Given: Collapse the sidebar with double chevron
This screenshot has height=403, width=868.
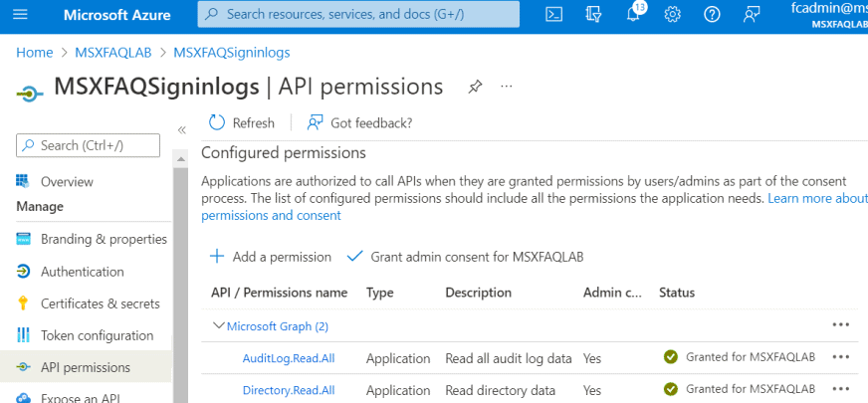Looking at the screenshot, I should point(181,130).
